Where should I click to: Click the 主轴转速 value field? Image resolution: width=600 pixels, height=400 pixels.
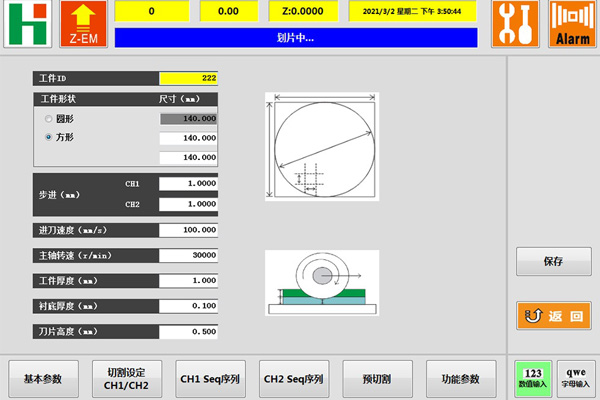189,255
